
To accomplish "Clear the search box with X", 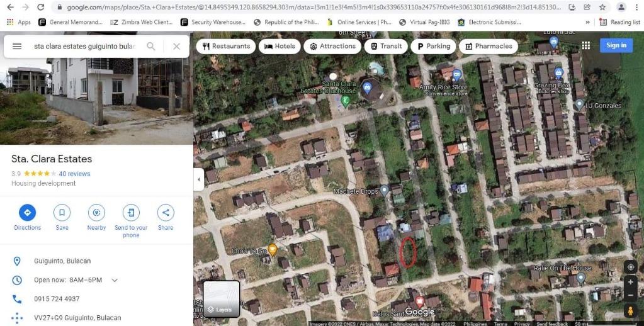I will click(x=176, y=47).
